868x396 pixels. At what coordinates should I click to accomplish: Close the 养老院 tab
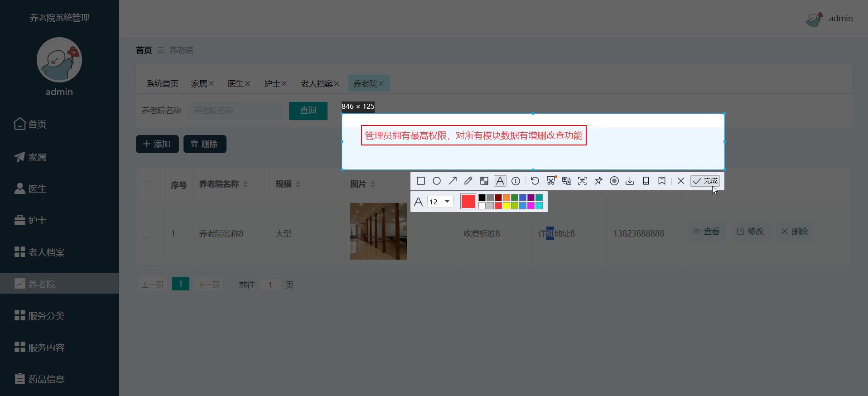coord(381,84)
